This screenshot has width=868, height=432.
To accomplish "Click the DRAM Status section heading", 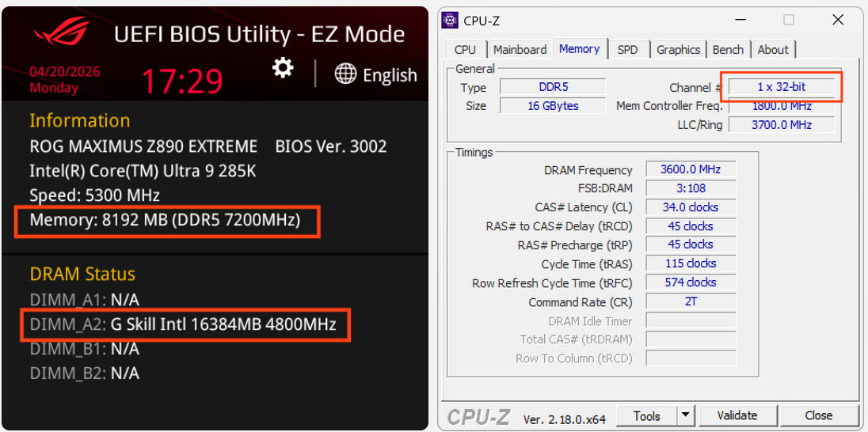I will [82, 274].
